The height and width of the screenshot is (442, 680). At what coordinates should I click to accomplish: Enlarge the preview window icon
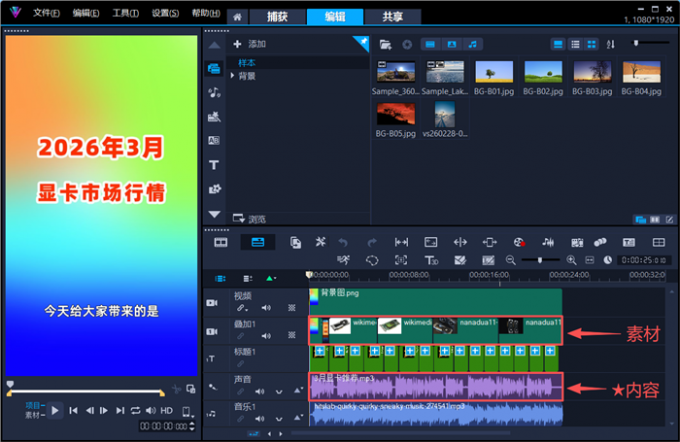(190, 389)
